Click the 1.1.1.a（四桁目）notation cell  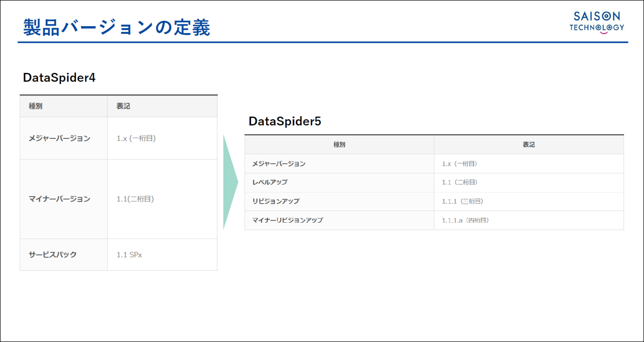465,220
